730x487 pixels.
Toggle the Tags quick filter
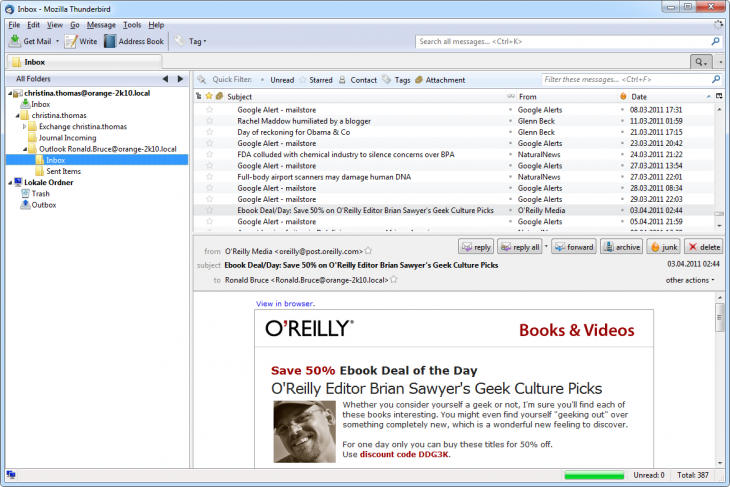[397, 80]
